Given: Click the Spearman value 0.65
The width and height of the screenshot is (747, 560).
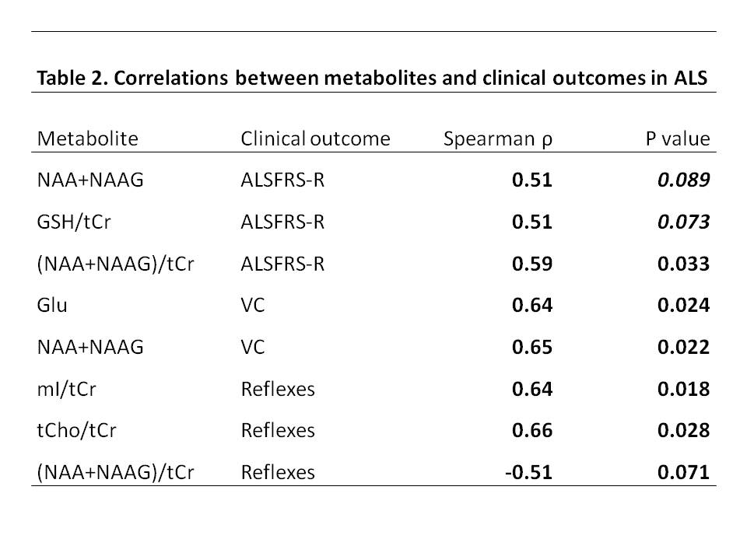Looking at the screenshot, I should pos(531,347).
